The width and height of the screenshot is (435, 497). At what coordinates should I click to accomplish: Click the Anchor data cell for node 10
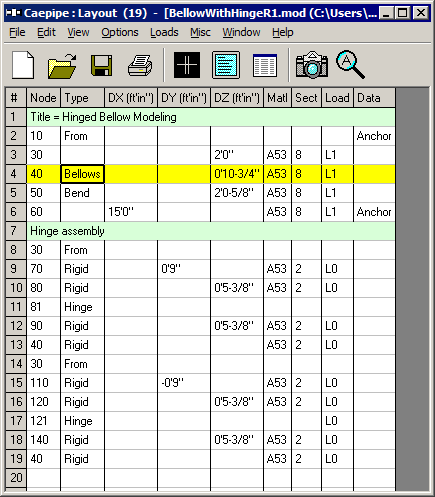point(374,136)
